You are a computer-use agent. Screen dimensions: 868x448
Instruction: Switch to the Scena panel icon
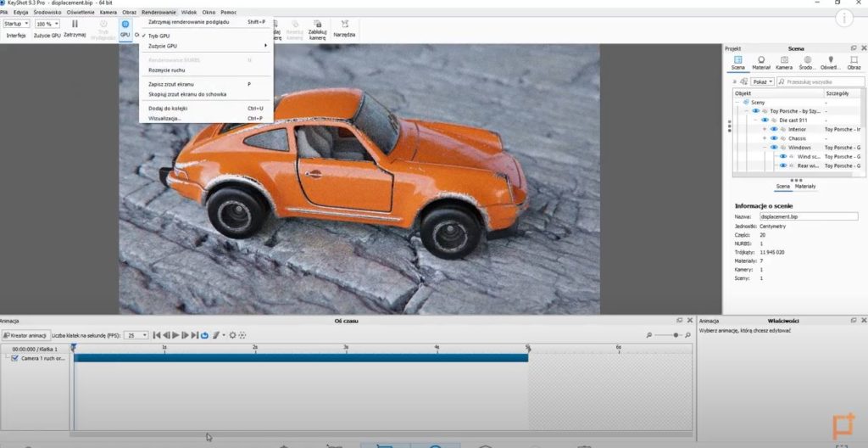738,59
